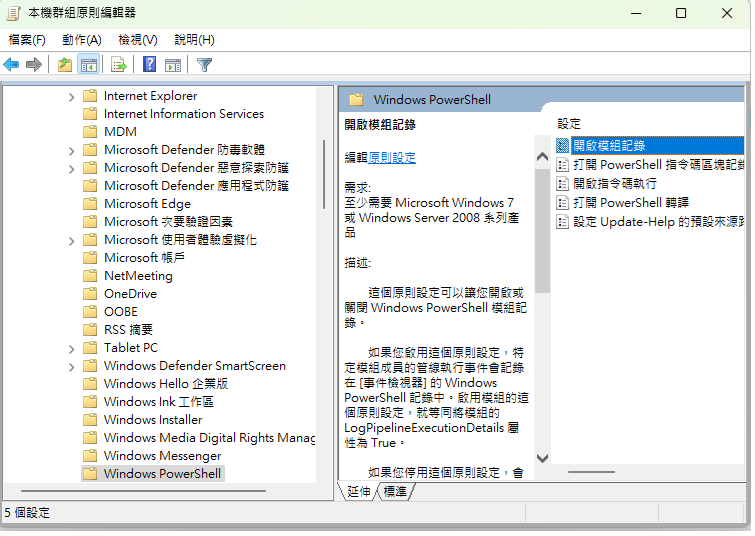Expand Microsoft Defender 防毒軟體 node
This screenshot has height=536, width=755.
(x=71, y=151)
